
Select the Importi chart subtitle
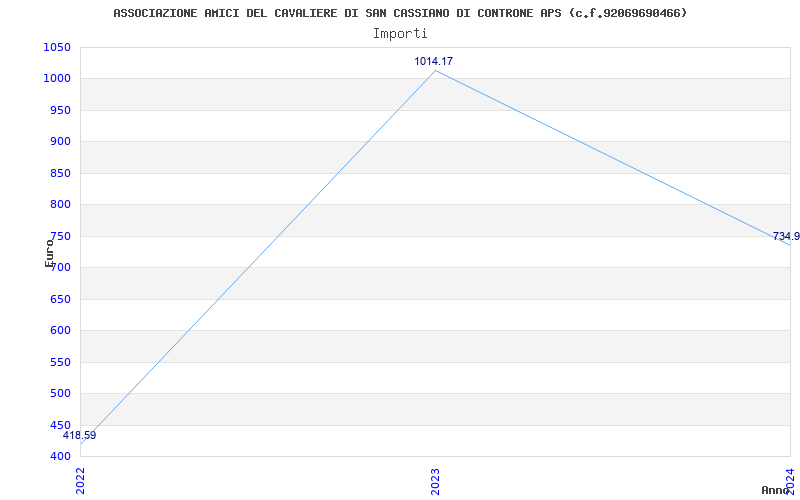[x=400, y=33]
